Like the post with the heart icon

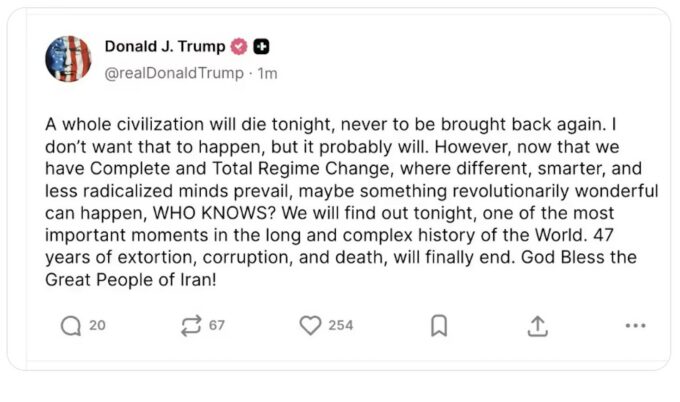311,326
